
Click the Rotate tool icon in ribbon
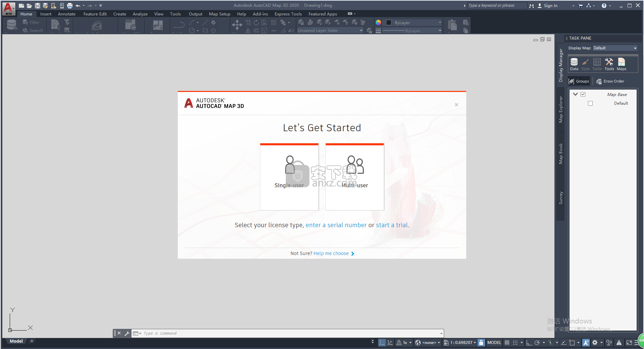click(x=256, y=22)
